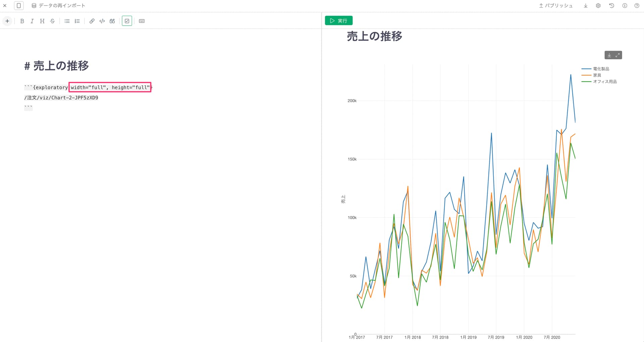Image resolution: width=644 pixels, height=342 pixels.
Task: Insert a heading with H icon
Action: click(x=42, y=21)
